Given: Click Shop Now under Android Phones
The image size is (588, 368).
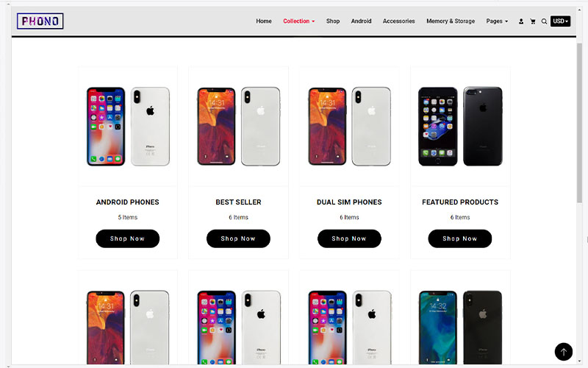Looking at the screenshot, I should click(x=127, y=238).
